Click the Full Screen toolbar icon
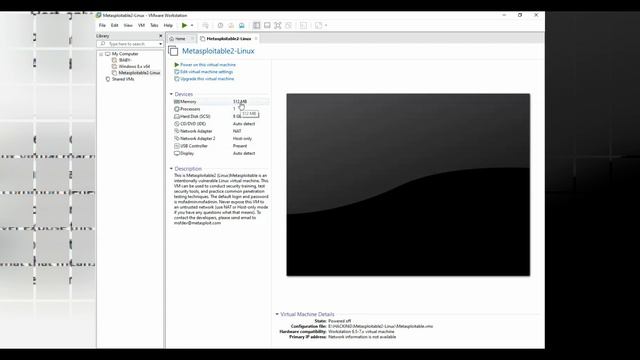The height and width of the screenshot is (360, 640). coord(278,25)
